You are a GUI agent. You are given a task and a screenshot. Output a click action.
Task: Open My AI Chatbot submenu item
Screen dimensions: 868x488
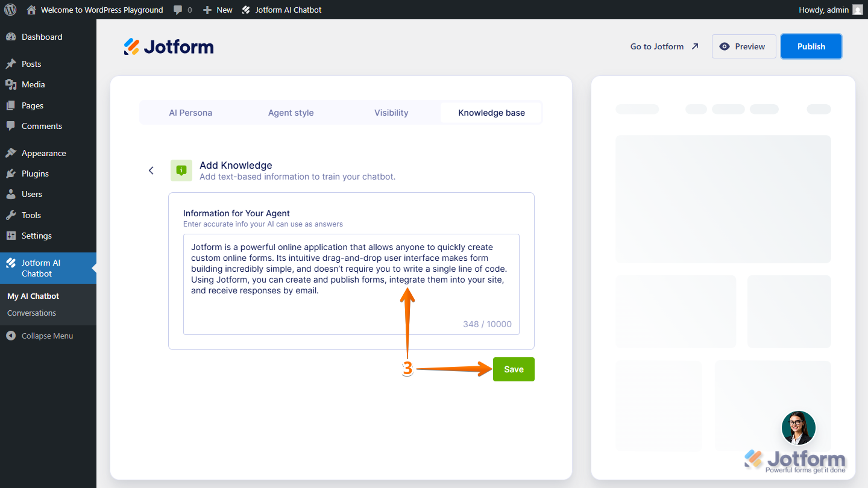pyautogui.click(x=33, y=296)
